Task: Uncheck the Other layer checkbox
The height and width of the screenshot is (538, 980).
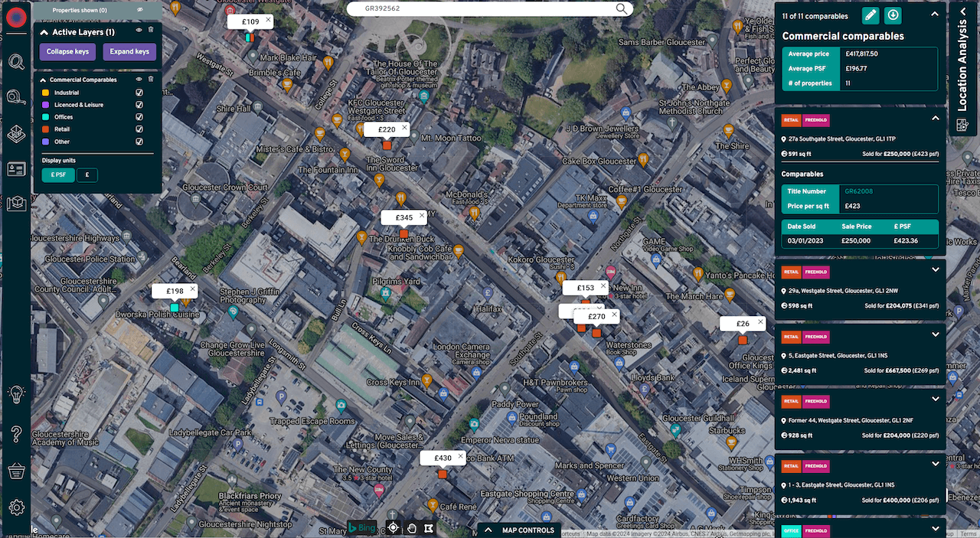Action: [x=139, y=142]
